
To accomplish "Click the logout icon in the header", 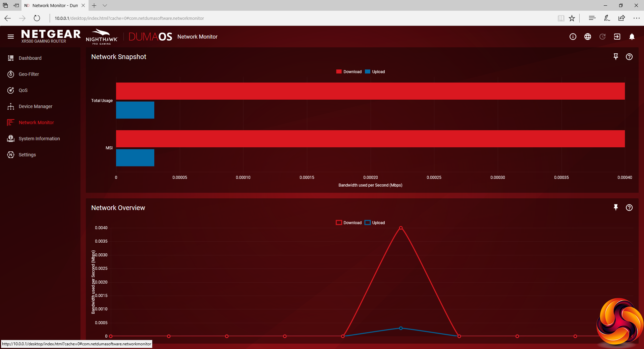I will coord(617,37).
